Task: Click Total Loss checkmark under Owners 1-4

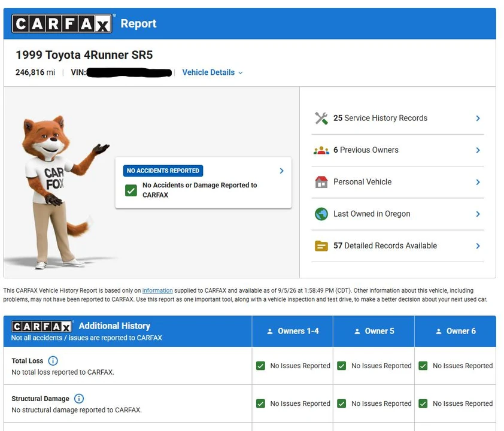Action: [x=260, y=366]
